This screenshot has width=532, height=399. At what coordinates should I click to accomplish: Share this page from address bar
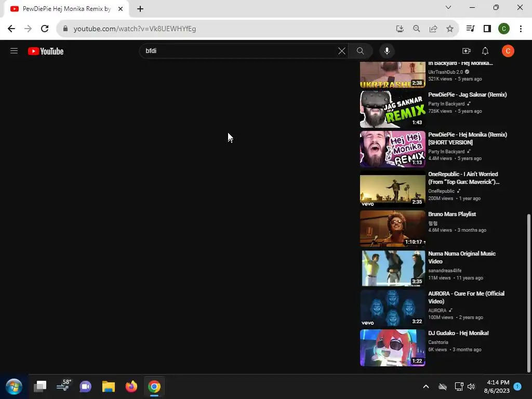(433, 29)
